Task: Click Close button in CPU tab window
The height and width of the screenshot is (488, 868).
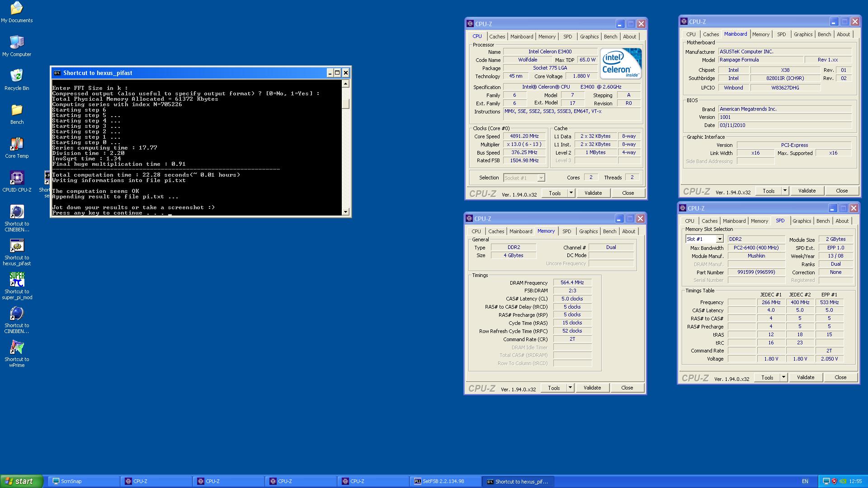Action: click(628, 193)
